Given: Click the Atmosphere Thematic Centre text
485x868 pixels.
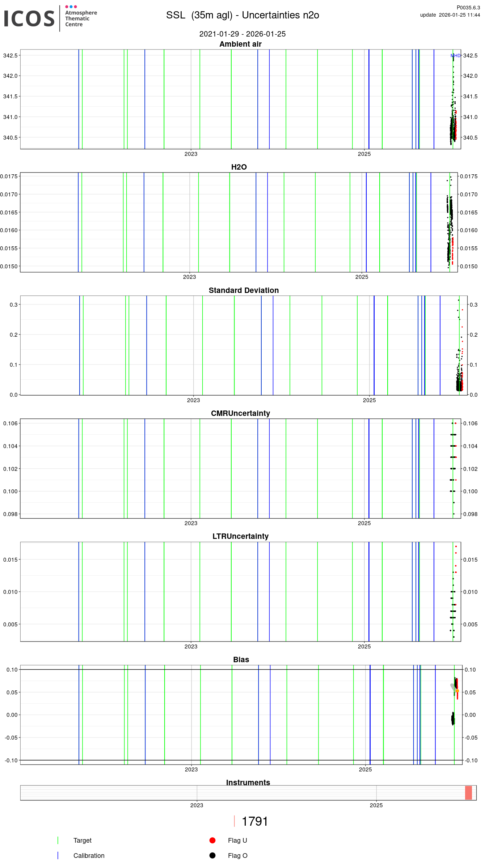Looking at the screenshot, I should pyautogui.click(x=81, y=18).
